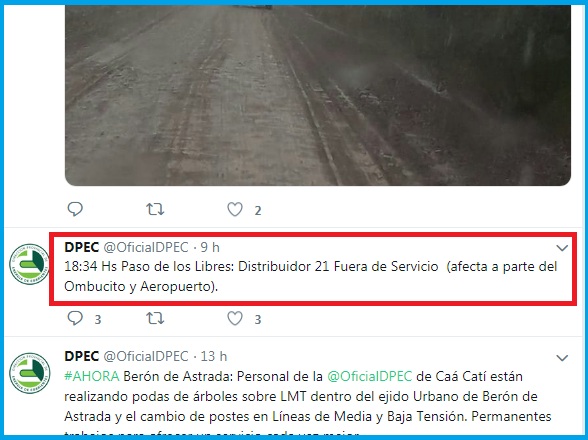Retweet the dirt road photo tweet
Screen dimensions: 588x440
coord(155,209)
